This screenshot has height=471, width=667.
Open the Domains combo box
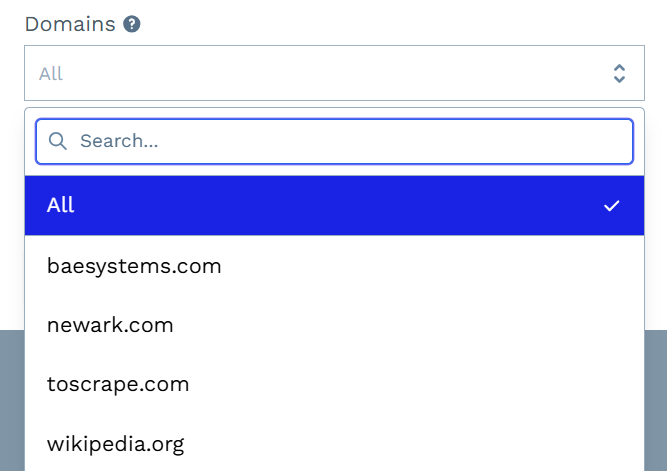(334, 73)
